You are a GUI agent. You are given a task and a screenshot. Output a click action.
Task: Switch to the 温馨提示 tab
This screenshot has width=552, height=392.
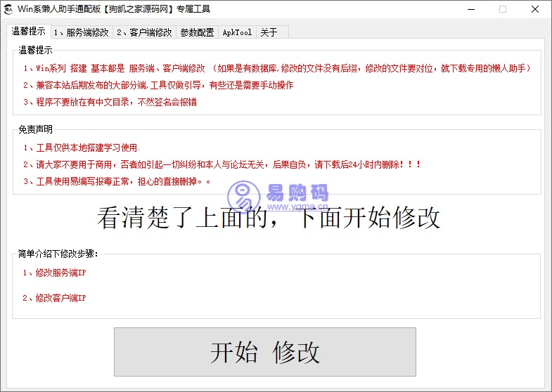[29, 32]
